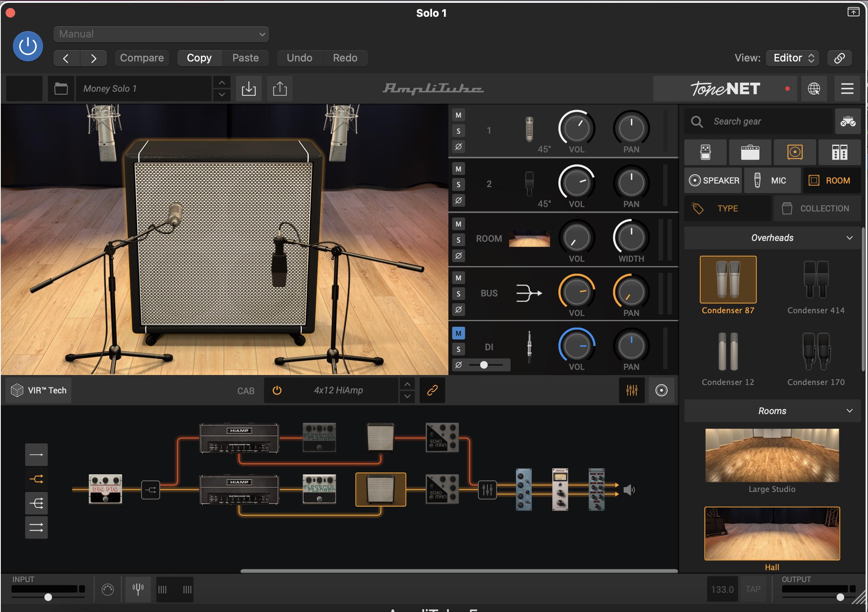Screen dimensions: 868x612
Task: Select the rack effects gear category icon
Action: pos(840,152)
